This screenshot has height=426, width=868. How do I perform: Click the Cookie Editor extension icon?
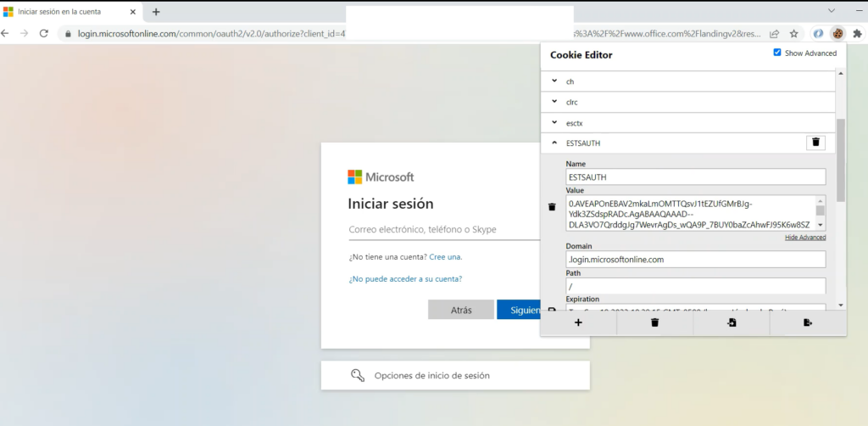coord(838,33)
